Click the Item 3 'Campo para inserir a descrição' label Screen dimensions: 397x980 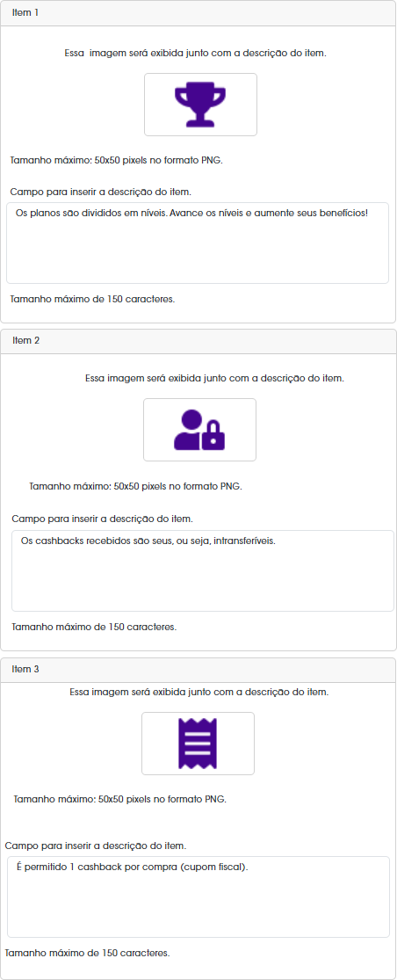pos(95,846)
